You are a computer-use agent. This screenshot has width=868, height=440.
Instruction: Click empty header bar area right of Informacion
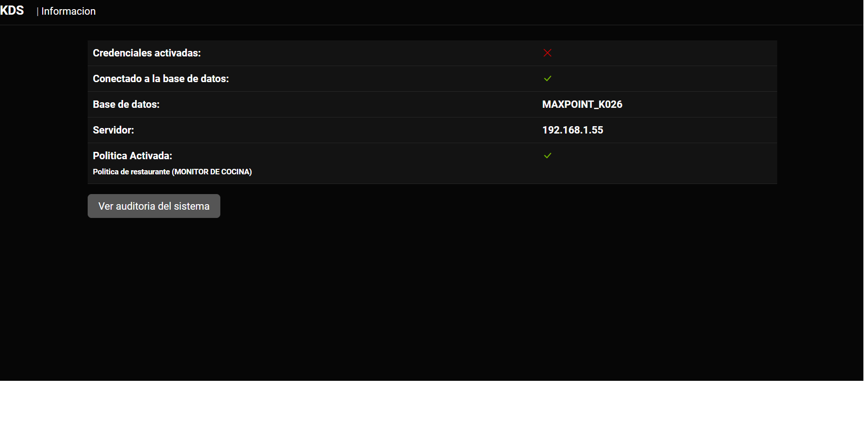tap(459, 11)
